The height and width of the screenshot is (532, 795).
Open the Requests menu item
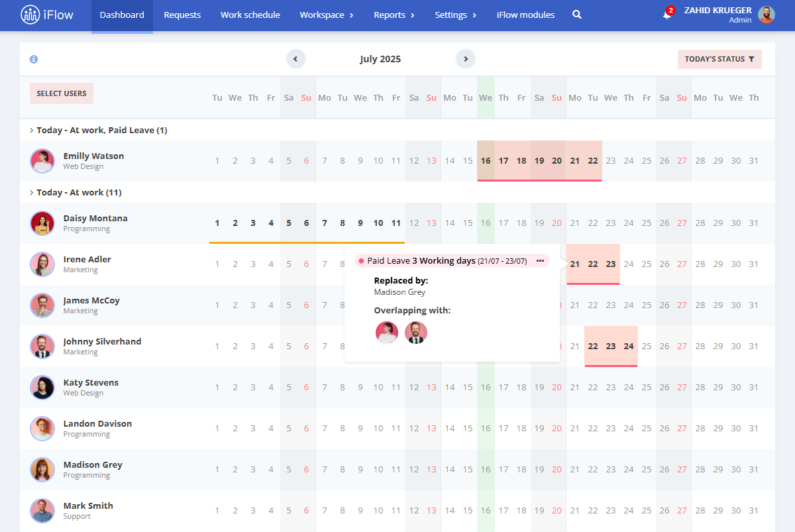pos(182,15)
